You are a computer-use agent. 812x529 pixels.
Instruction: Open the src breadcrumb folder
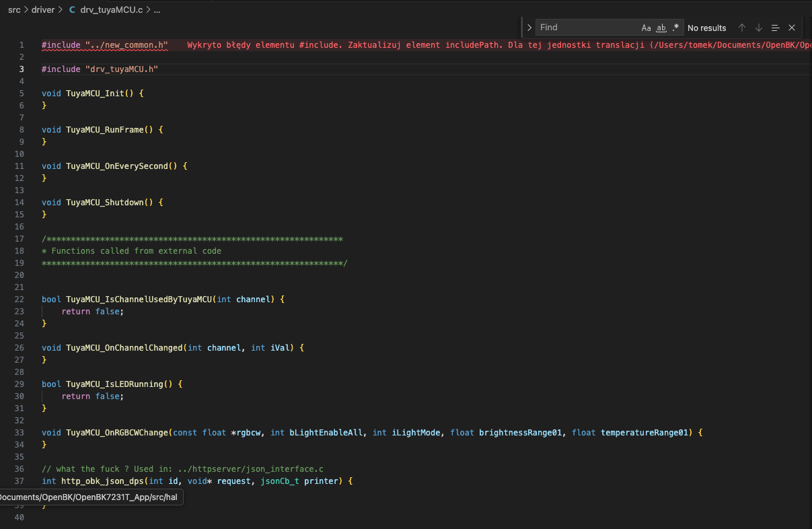pyautogui.click(x=14, y=10)
